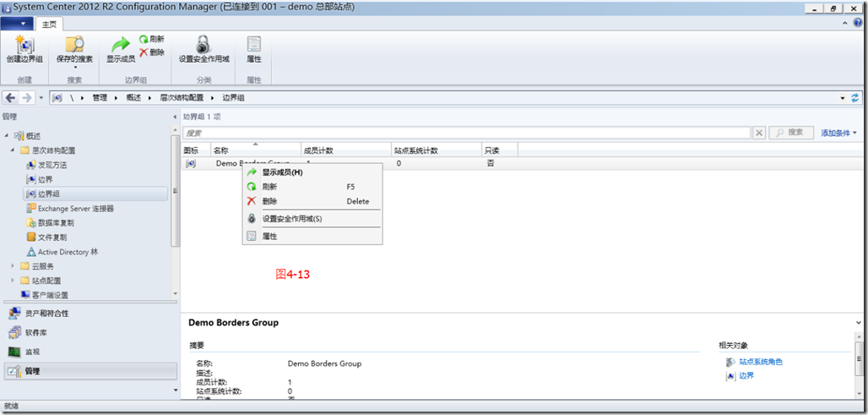Click the 搜索 button
The width and height of the screenshot is (868, 415).
click(x=791, y=133)
